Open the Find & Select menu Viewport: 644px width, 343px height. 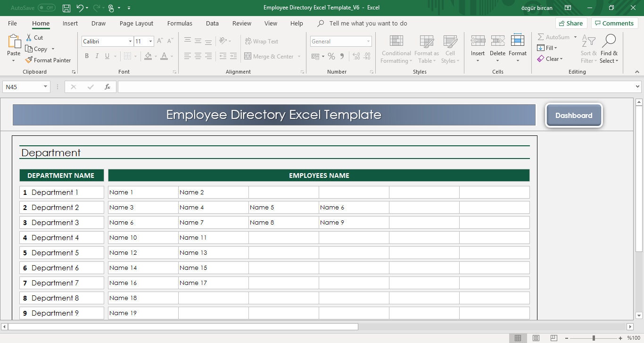click(x=609, y=49)
